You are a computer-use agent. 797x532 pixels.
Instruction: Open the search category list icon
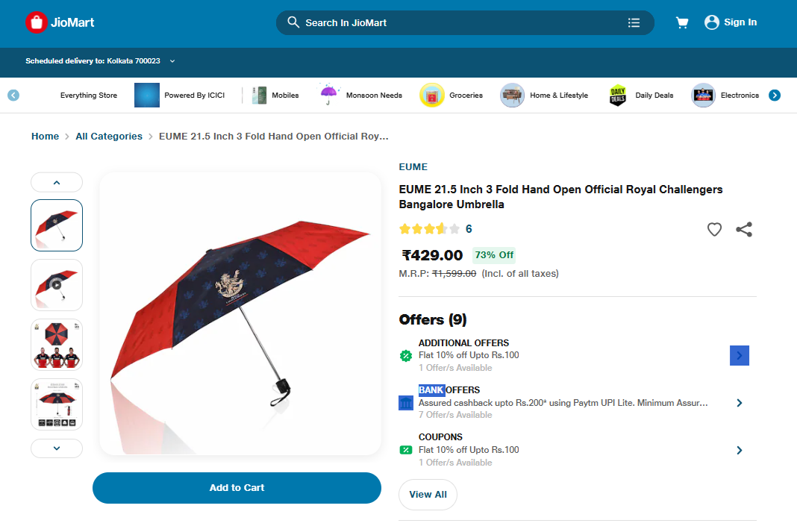coord(634,23)
